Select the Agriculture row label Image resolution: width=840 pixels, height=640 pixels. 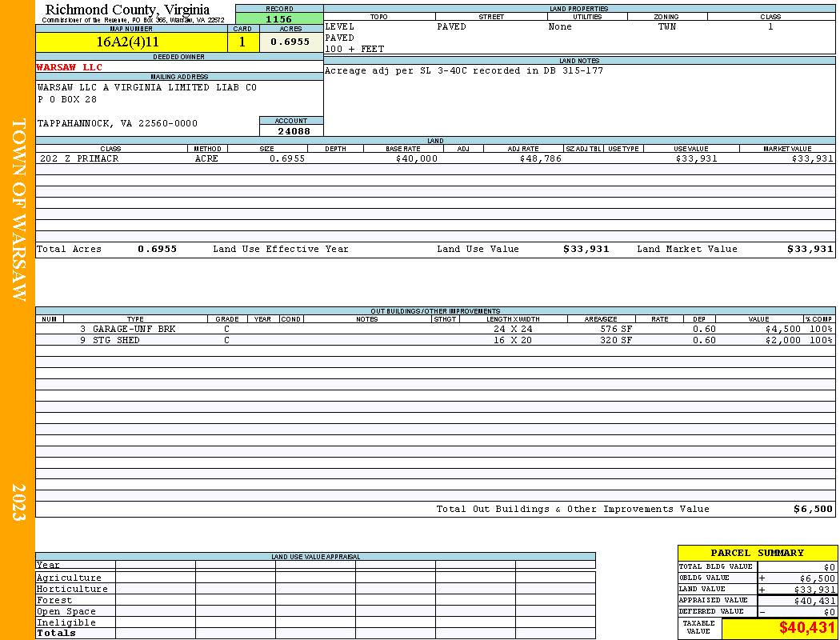click(69, 578)
